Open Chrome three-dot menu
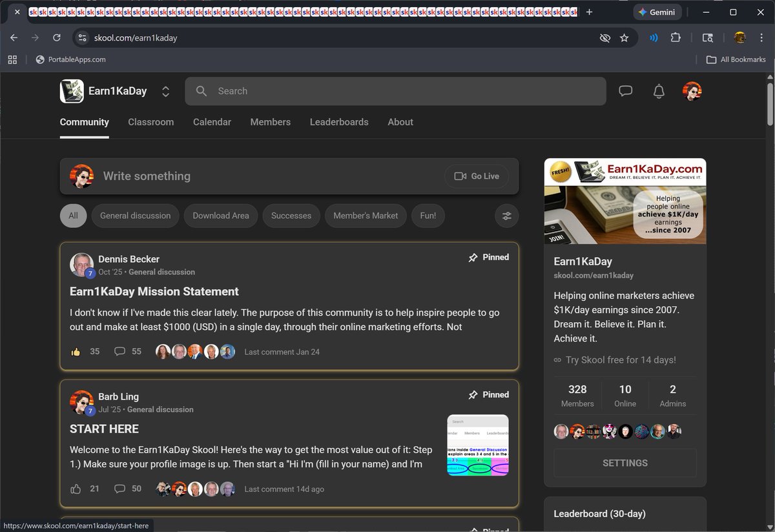 [761, 38]
